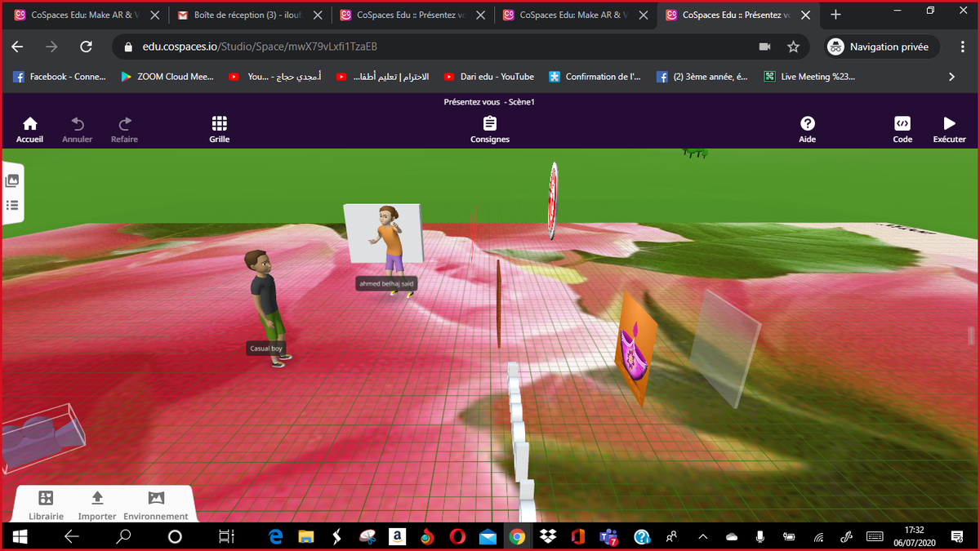Open the Aide help menu
The width and height of the screenshot is (980, 551).
(x=808, y=129)
